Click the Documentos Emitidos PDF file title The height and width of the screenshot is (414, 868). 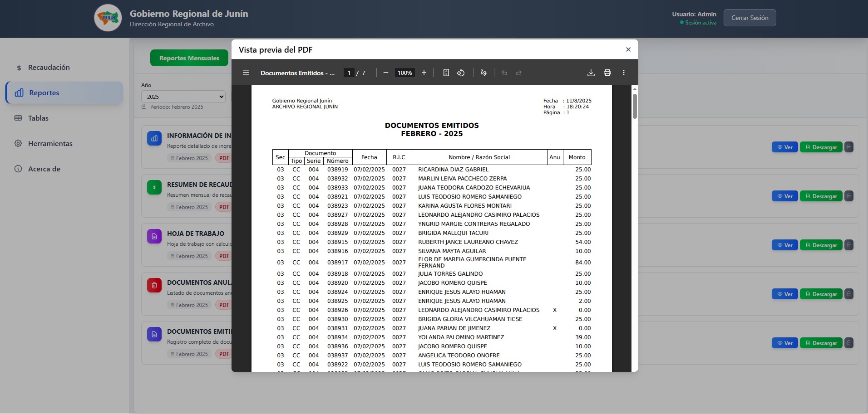pos(297,73)
